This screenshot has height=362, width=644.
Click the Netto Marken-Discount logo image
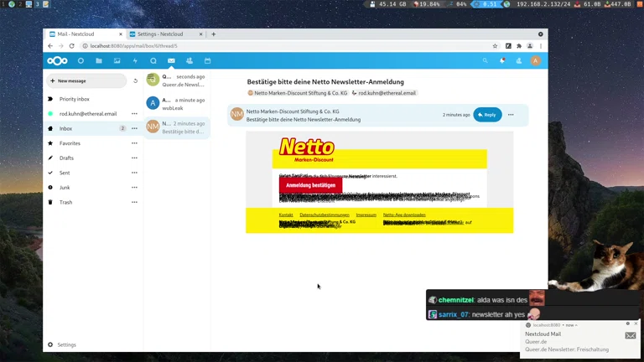click(x=306, y=150)
